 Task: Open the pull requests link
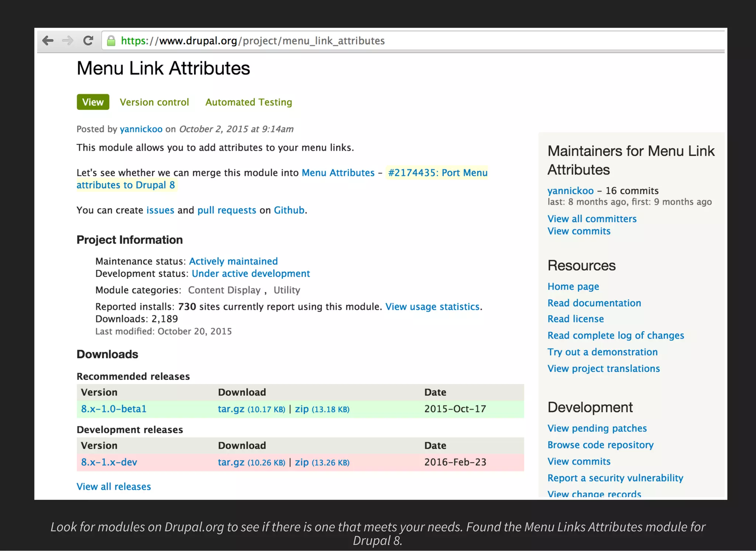coord(227,210)
